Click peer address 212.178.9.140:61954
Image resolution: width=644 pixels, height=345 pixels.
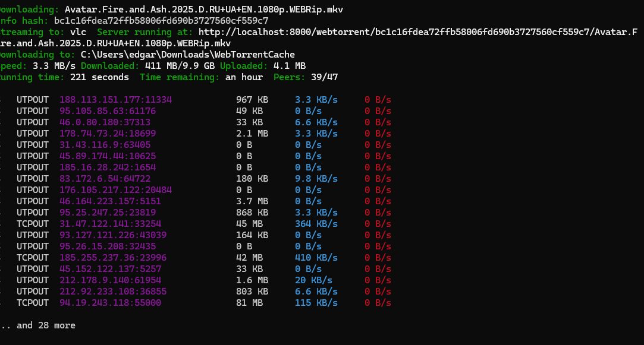(110, 280)
